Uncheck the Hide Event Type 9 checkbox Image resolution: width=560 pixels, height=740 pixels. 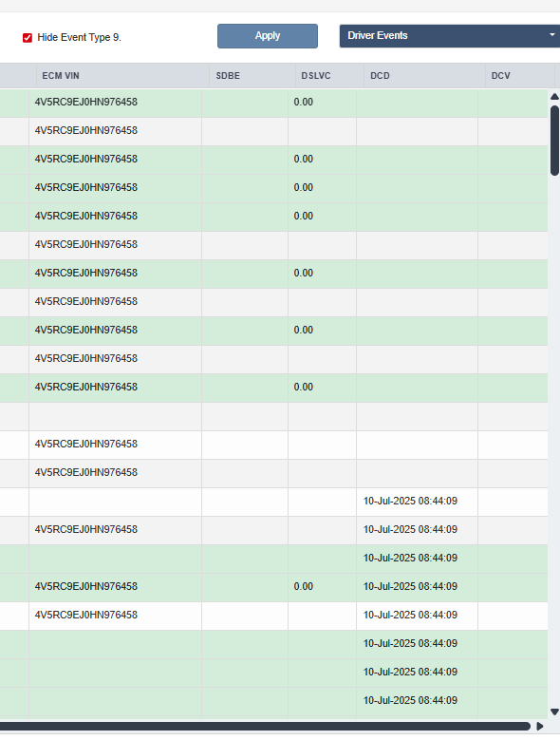[28, 38]
